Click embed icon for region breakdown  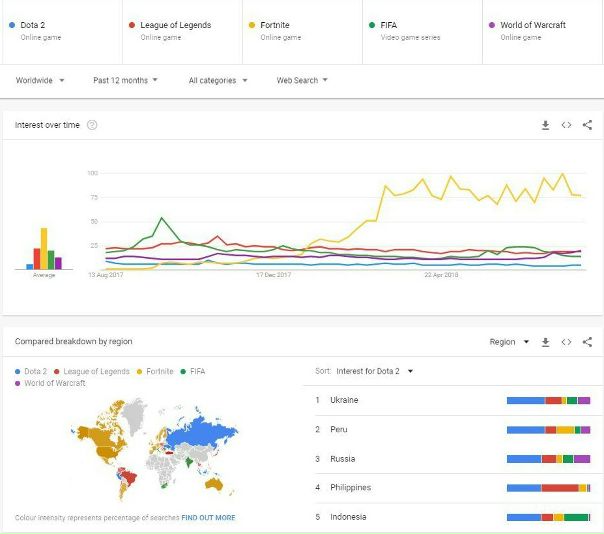[566, 342]
